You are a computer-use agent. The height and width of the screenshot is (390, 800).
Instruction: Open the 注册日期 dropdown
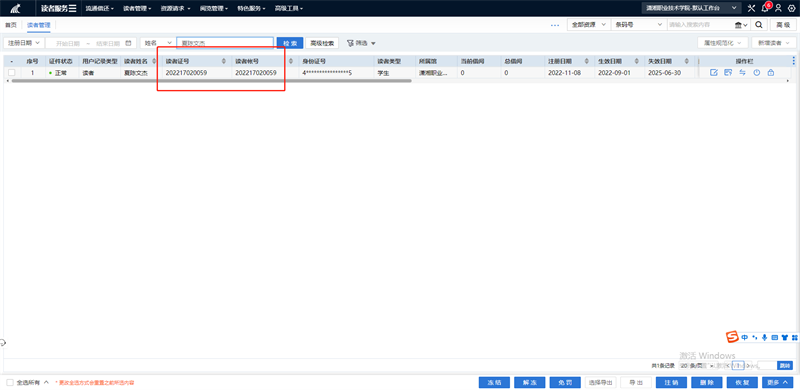point(23,43)
